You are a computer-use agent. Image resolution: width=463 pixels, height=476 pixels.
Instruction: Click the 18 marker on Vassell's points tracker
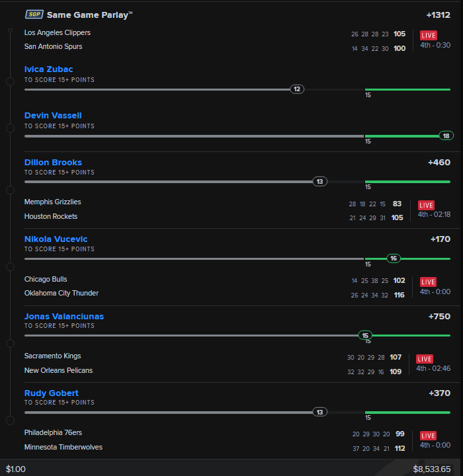[x=446, y=136]
